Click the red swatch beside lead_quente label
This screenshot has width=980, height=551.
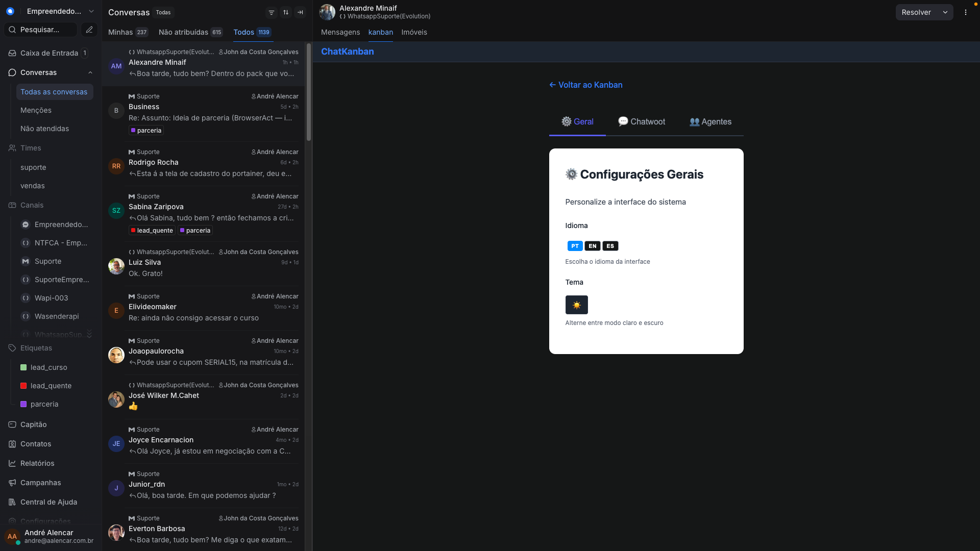click(x=23, y=386)
